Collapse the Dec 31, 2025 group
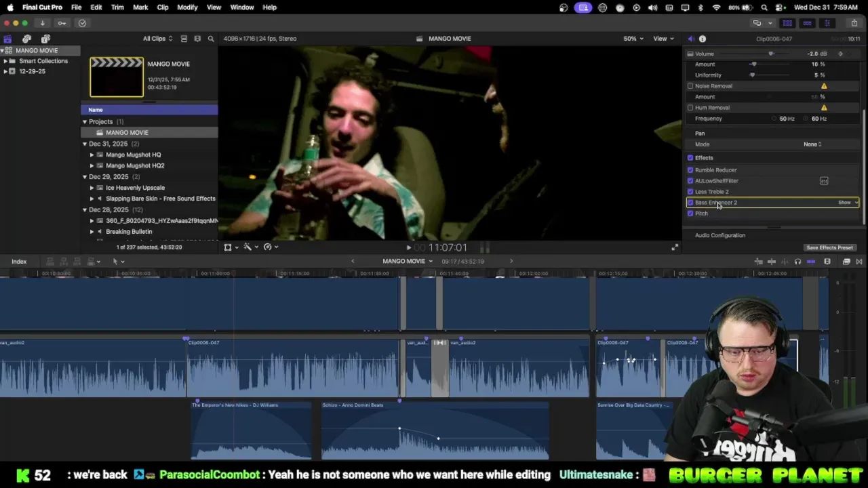The width and height of the screenshot is (868, 488). point(85,144)
